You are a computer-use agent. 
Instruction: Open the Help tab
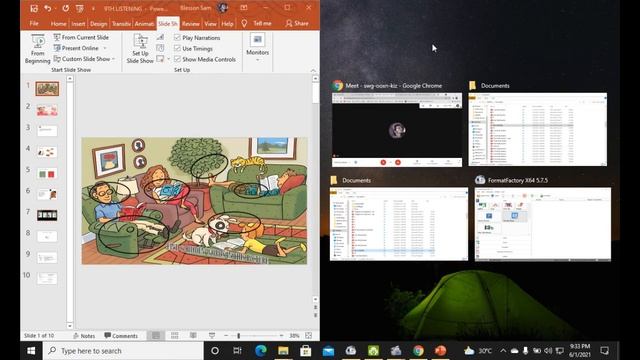pyautogui.click(x=227, y=24)
